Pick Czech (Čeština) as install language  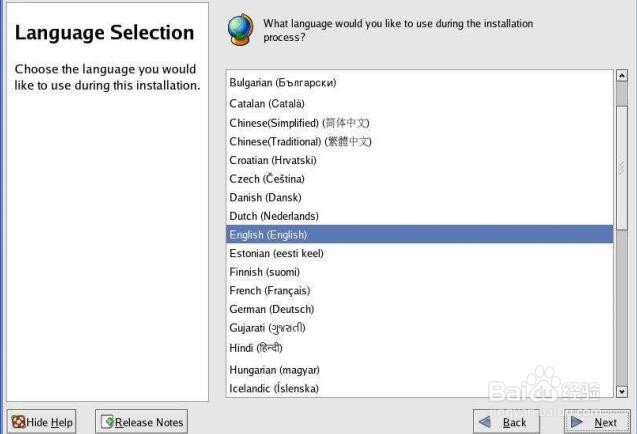(419, 179)
